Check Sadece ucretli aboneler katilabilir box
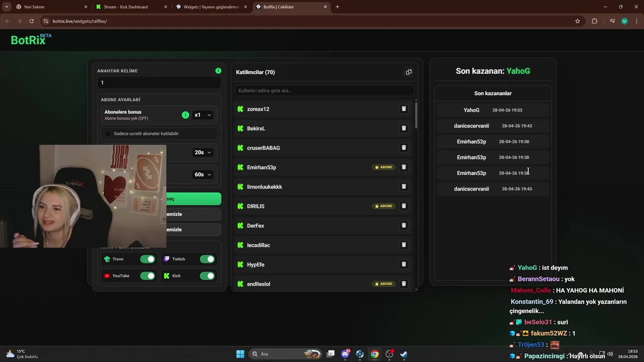Image resolution: width=644 pixels, height=362 pixels. tap(107, 134)
